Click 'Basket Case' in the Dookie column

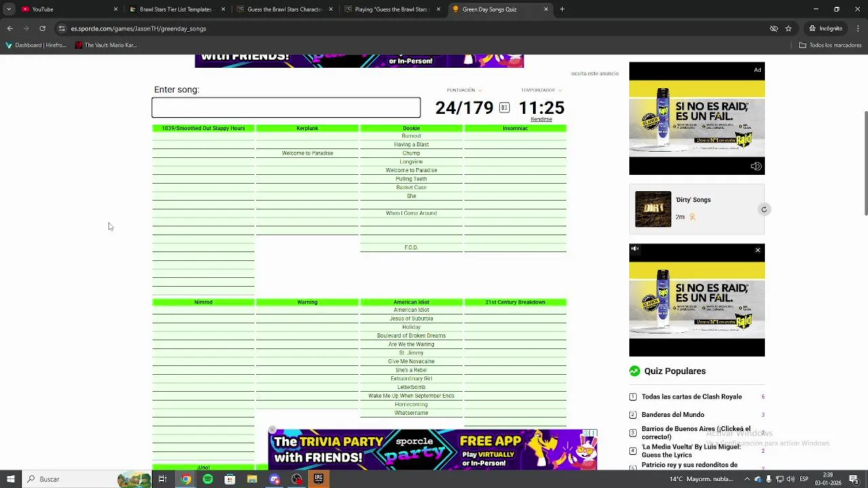tap(412, 188)
